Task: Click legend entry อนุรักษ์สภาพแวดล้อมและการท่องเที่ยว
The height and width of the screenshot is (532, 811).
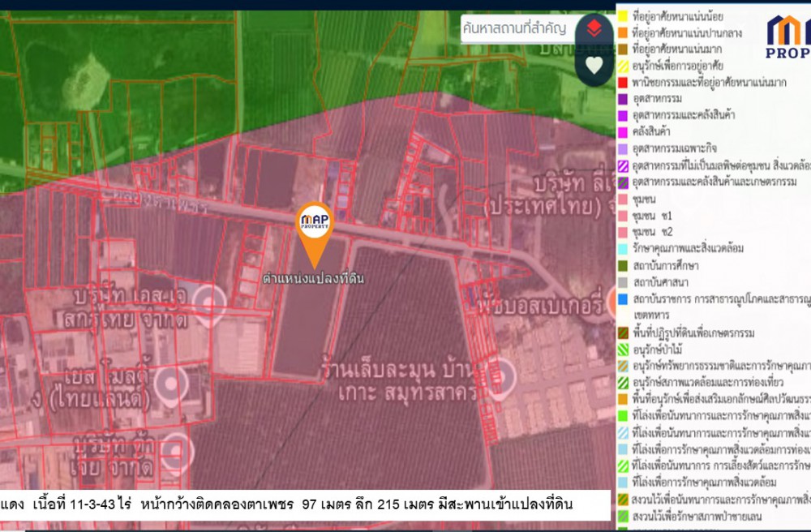Action: [707, 383]
